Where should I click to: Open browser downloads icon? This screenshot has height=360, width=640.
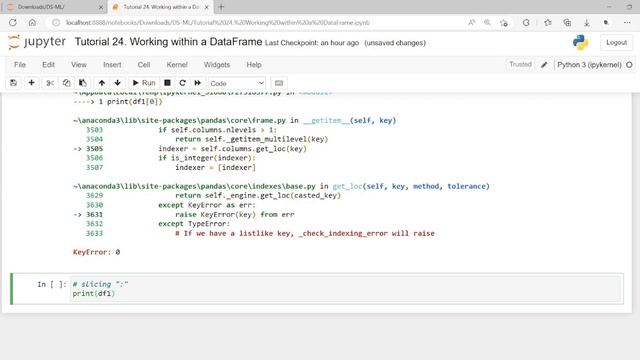coord(587,23)
